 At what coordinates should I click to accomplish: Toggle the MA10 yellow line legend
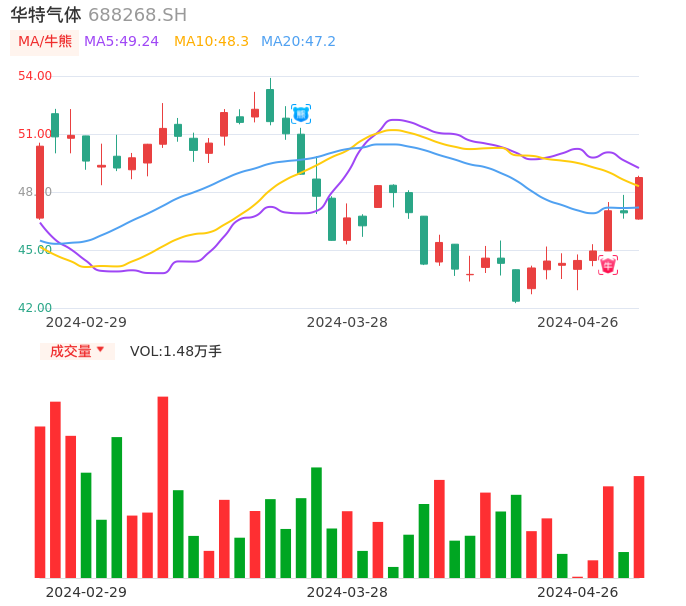point(211,42)
